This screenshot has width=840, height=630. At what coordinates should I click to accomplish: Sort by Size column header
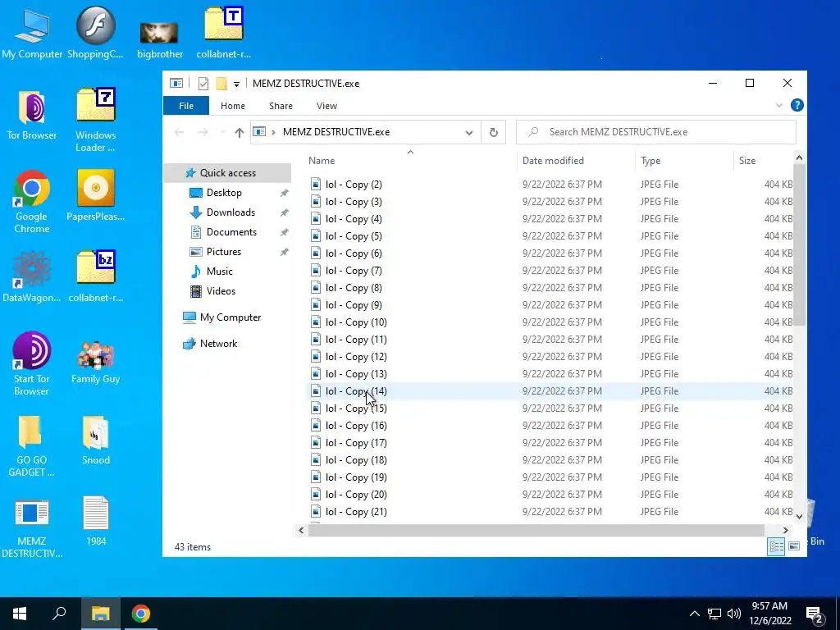pyautogui.click(x=746, y=161)
